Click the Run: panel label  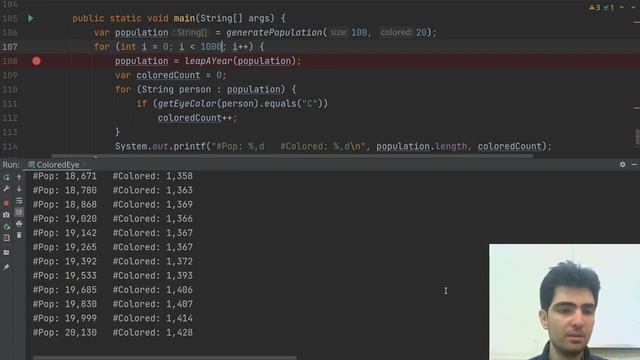click(11, 165)
